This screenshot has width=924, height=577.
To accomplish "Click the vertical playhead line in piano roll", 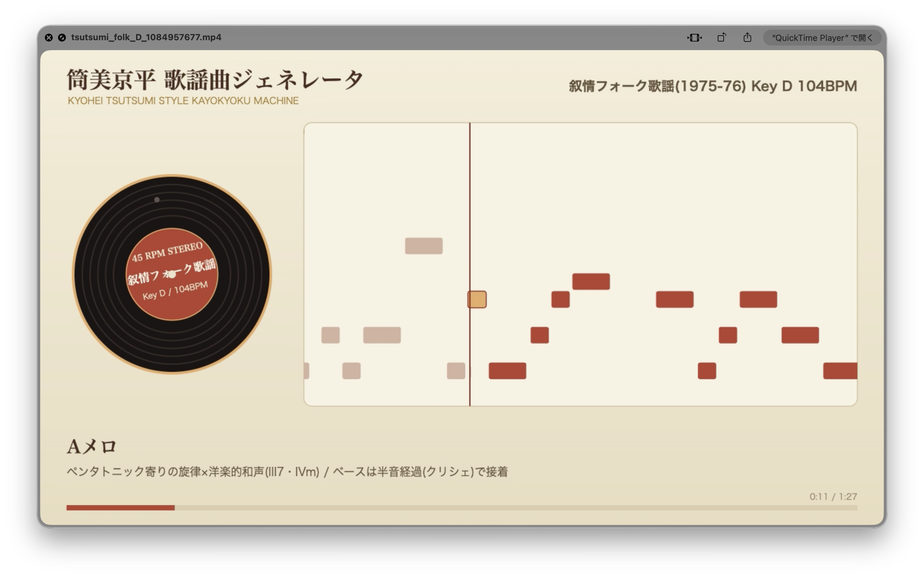I will click(470, 264).
